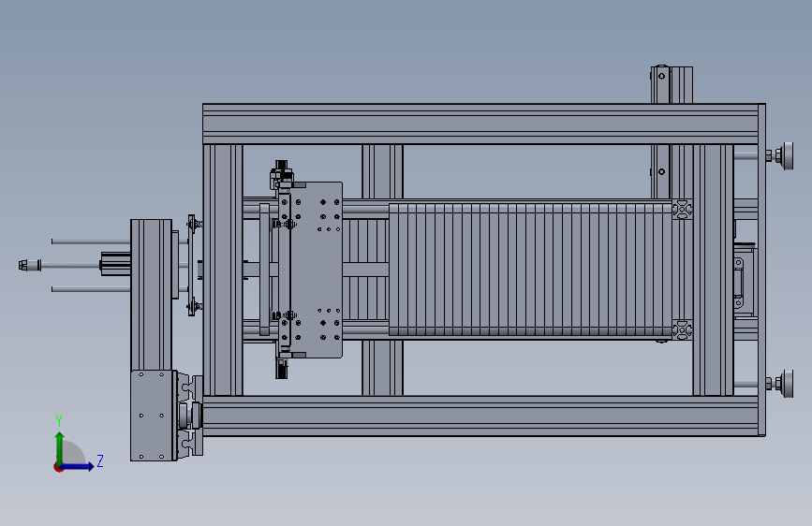Click the blue Z axis arrow of the triad
This screenshot has height=526, width=812.
(79, 466)
